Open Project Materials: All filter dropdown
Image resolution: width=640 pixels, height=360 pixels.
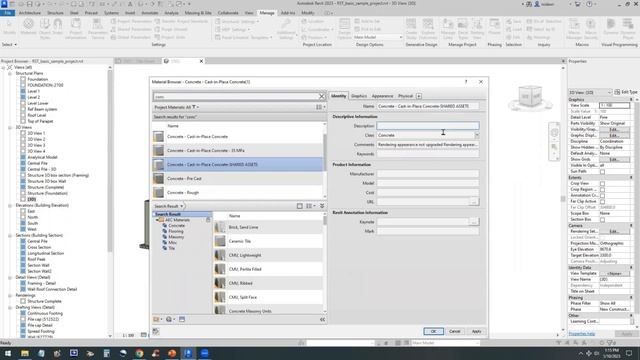pyautogui.click(x=176, y=107)
